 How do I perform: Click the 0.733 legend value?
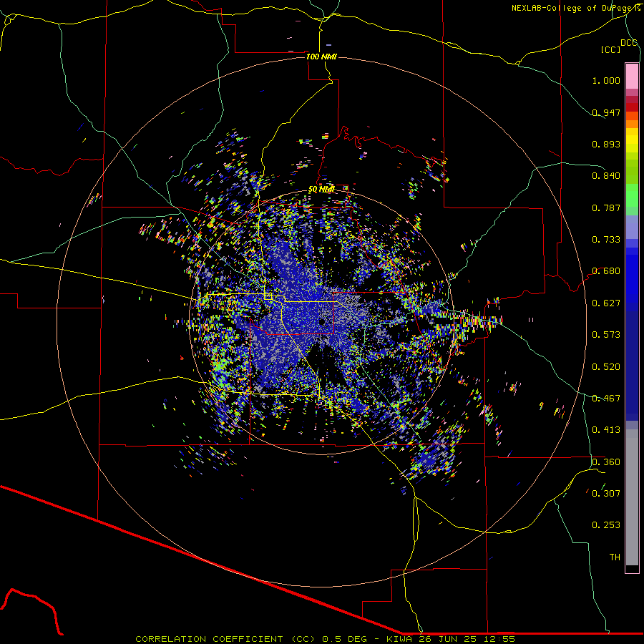click(606, 240)
